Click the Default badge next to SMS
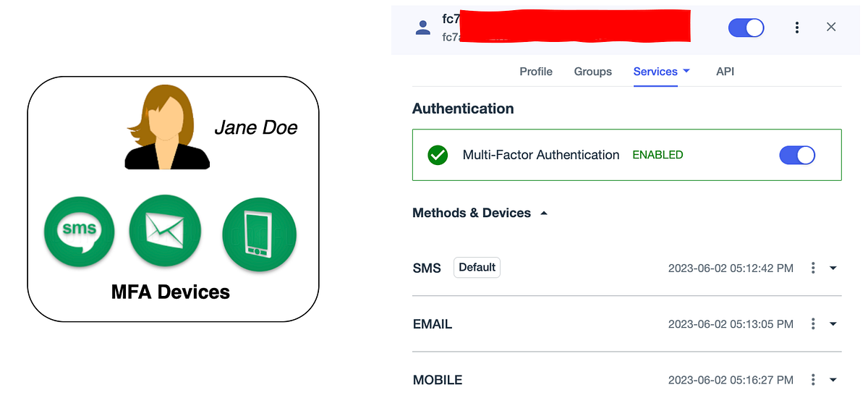The width and height of the screenshot is (868, 419). (x=477, y=267)
